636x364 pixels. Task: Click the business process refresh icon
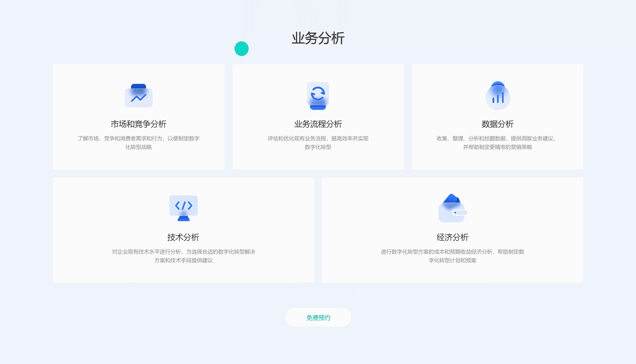(318, 96)
